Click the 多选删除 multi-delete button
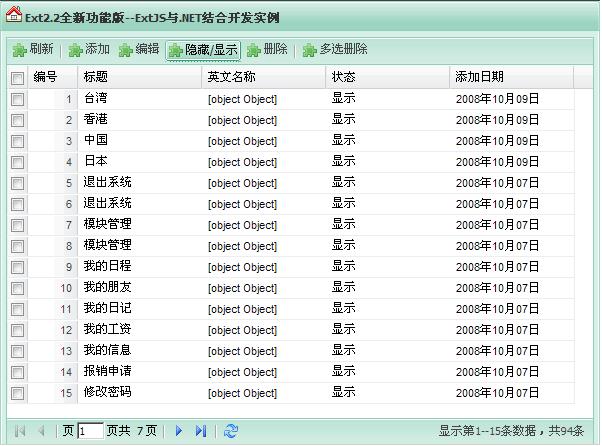 coord(335,50)
